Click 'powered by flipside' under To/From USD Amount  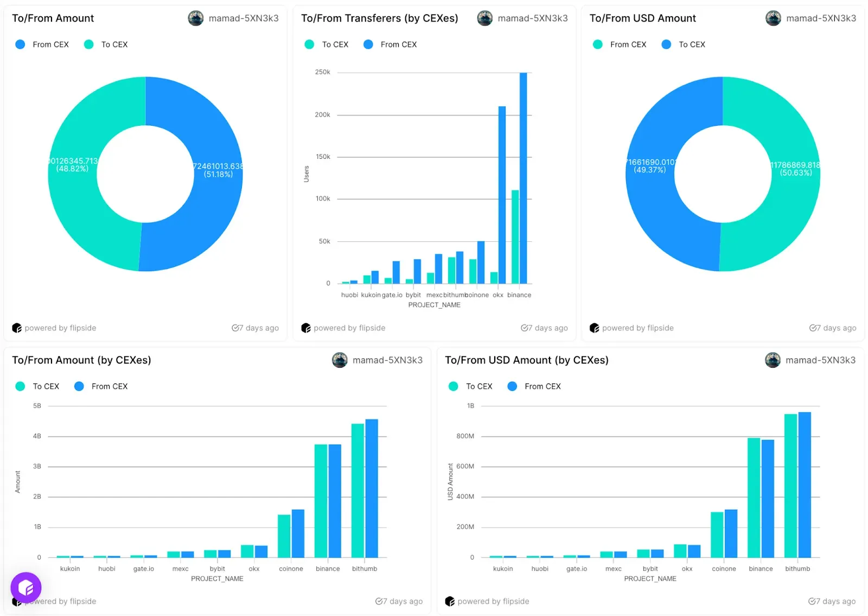(x=637, y=328)
